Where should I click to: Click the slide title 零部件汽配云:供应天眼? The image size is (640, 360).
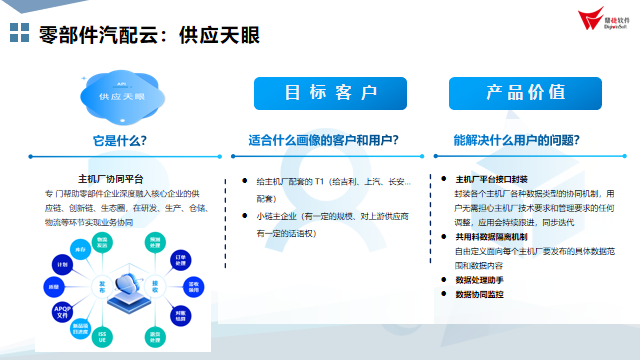(x=149, y=35)
